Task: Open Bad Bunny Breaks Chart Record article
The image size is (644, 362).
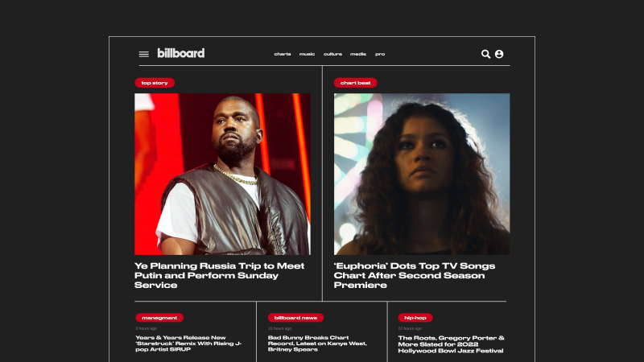Action: tap(317, 343)
